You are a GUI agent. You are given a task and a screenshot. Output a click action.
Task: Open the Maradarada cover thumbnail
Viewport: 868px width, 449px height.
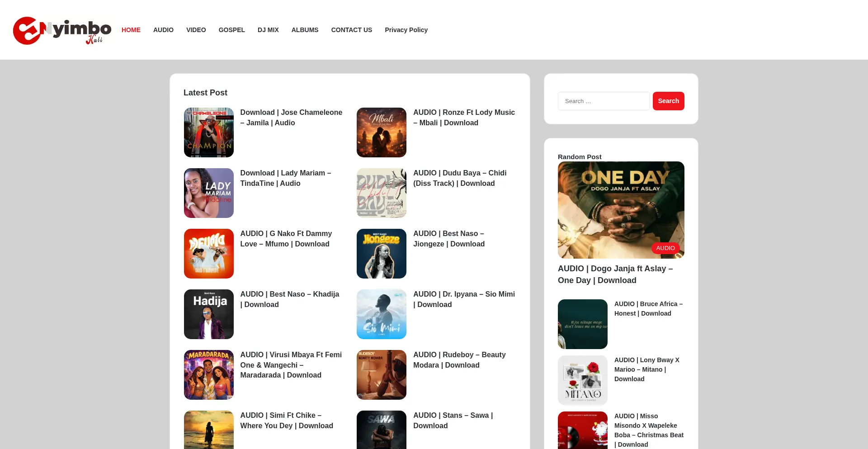click(x=209, y=375)
